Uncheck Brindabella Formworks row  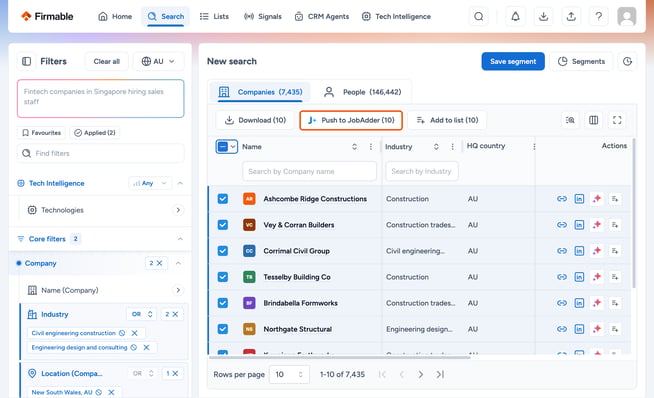click(223, 303)
